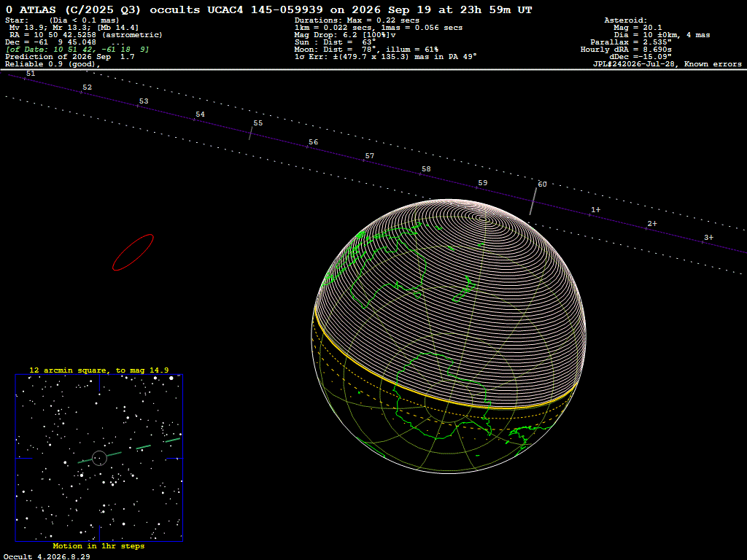Click the Occult 4.2026.8.29 version label
747x560 pixels.
(x=47, y=556)
